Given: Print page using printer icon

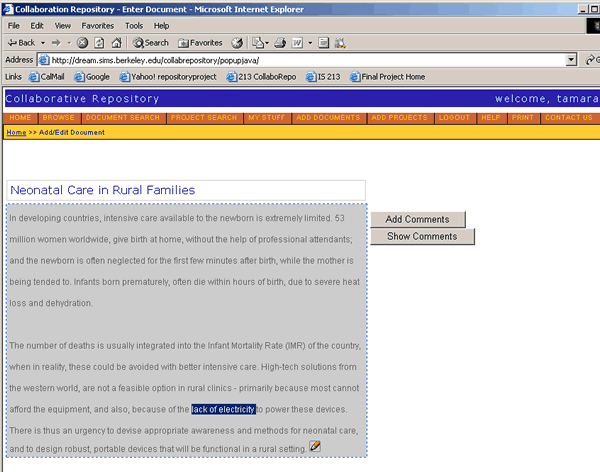Looking at the screenshot, I should coord(280,43).
